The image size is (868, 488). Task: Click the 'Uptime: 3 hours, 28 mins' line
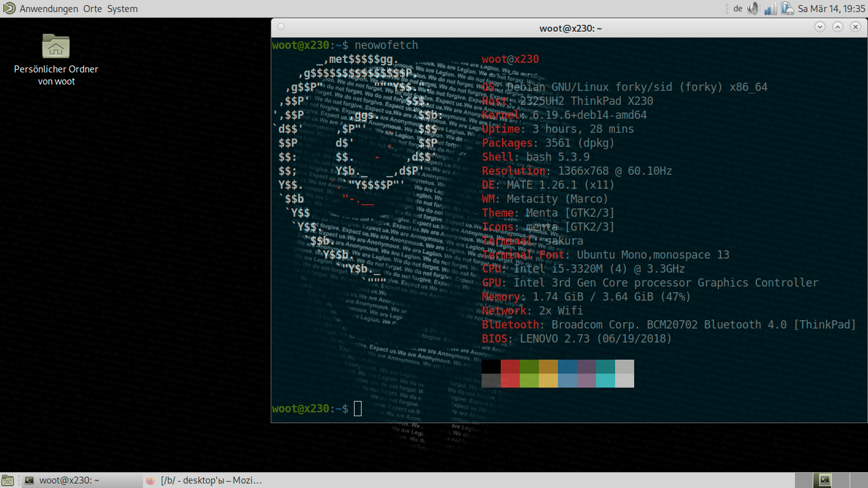pos(558,129)
